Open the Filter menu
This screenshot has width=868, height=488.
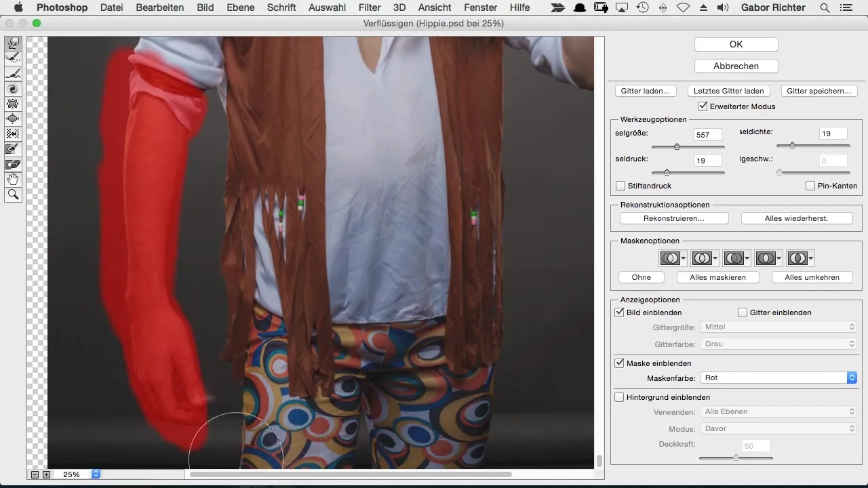click(370, 8)
